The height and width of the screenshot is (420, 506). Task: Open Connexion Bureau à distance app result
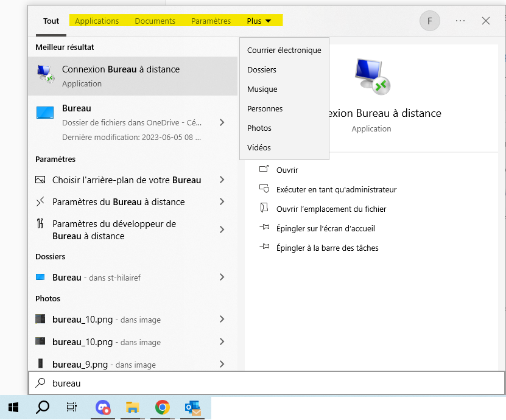(132, 76)
